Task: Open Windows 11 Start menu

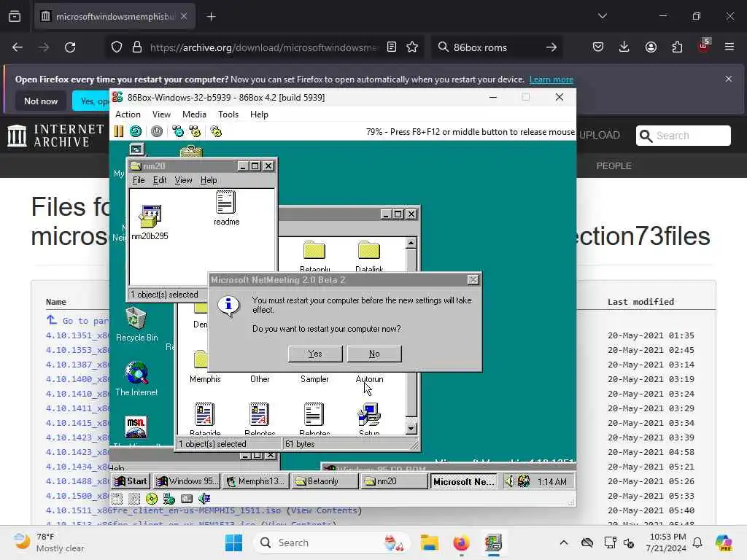Action: (233, 542)
